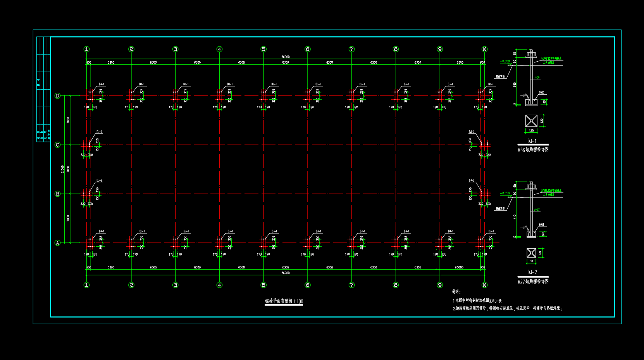Click the 120 width dimension under DJ-1 plate

531,130
